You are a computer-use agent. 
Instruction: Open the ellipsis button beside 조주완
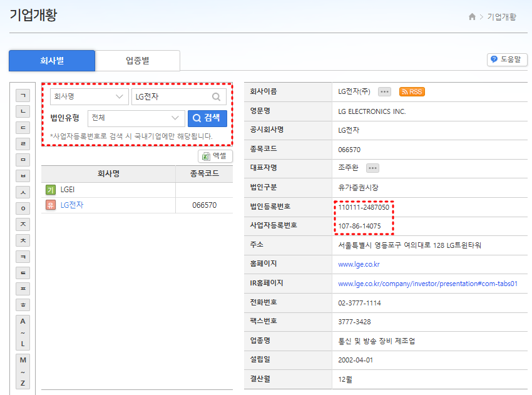click(372, 168)
